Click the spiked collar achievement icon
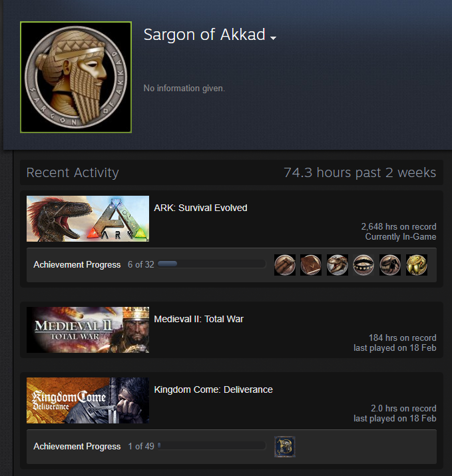Image resolution: width=452 pixels, height=476 pixels. [363, 265]
